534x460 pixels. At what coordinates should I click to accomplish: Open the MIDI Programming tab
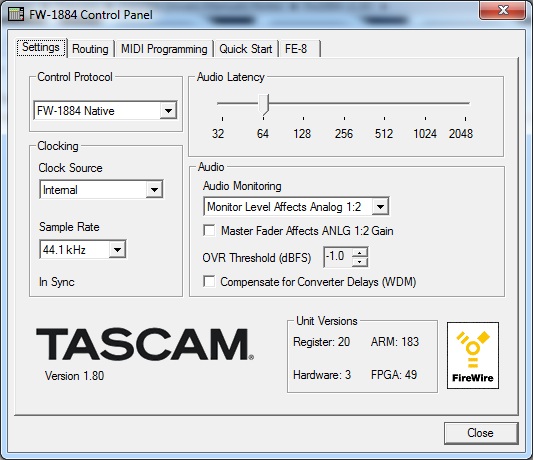click(164, 49)
